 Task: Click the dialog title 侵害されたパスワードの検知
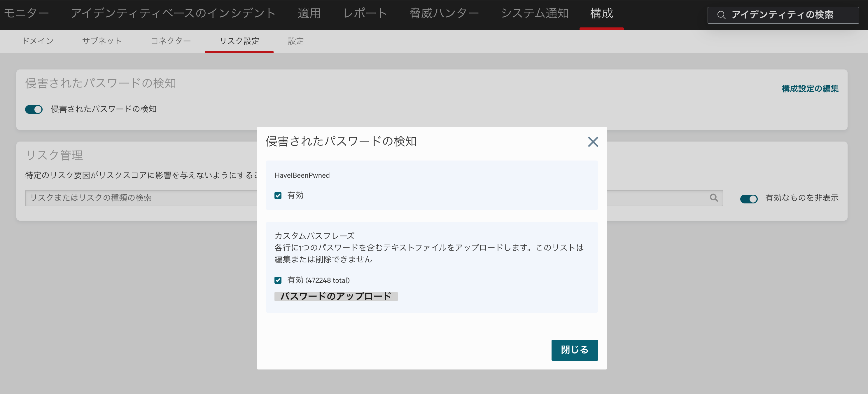(x=341, y=141)
